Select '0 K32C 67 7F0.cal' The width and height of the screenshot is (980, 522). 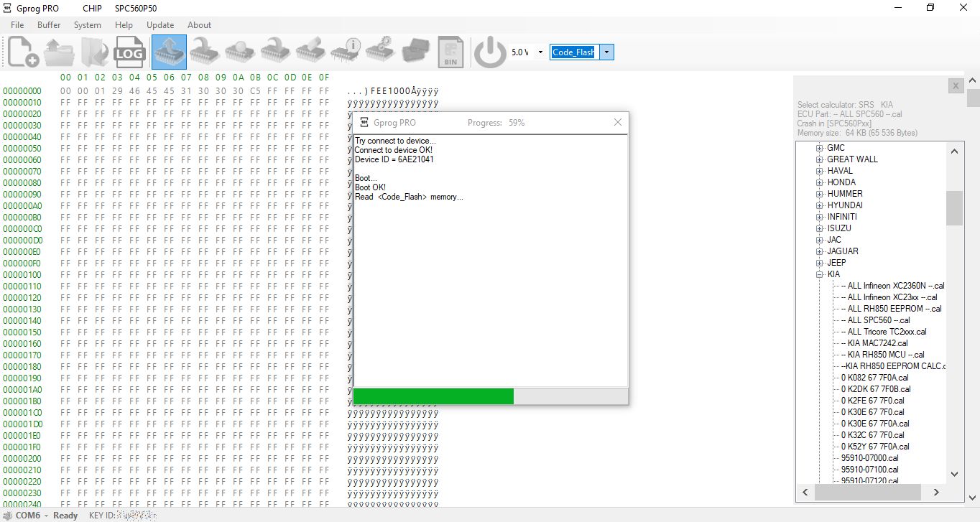pos(872,435)
